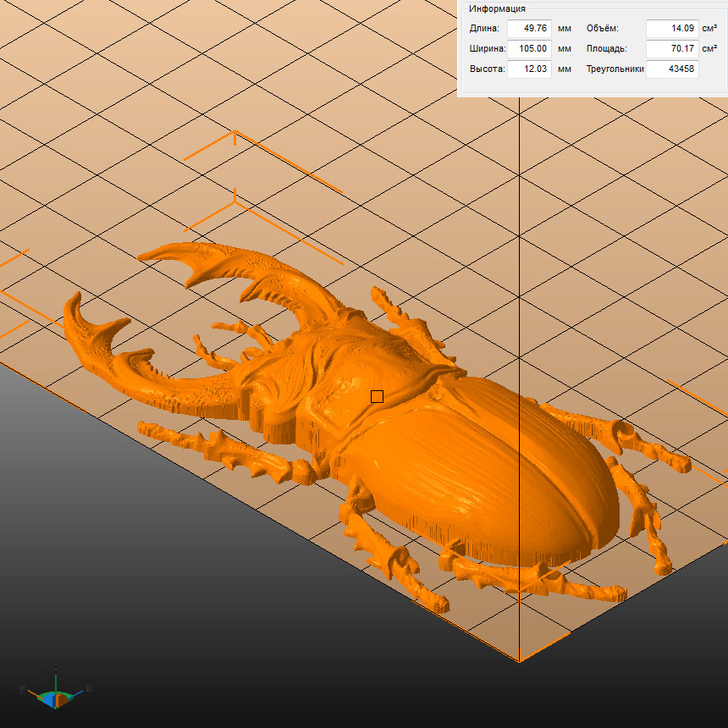Viewport: 728px width, 728px height.
Task: Click the Площадь label
Action: pyautogui.click(x=607, y=49)
